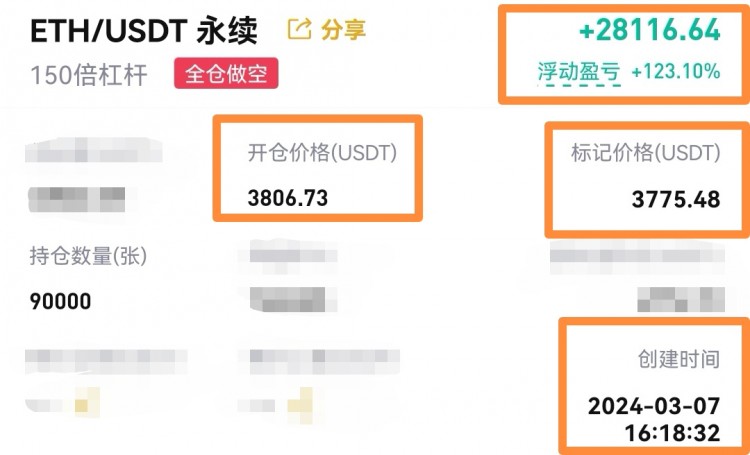
Task: Click the +123.10% return percentage
Action: coord(676,72)
